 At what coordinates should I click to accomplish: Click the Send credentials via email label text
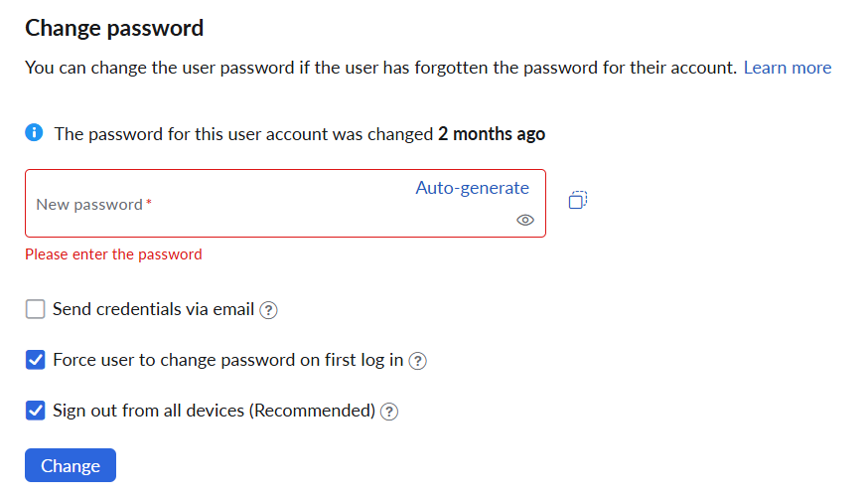[x=153, y=309]
